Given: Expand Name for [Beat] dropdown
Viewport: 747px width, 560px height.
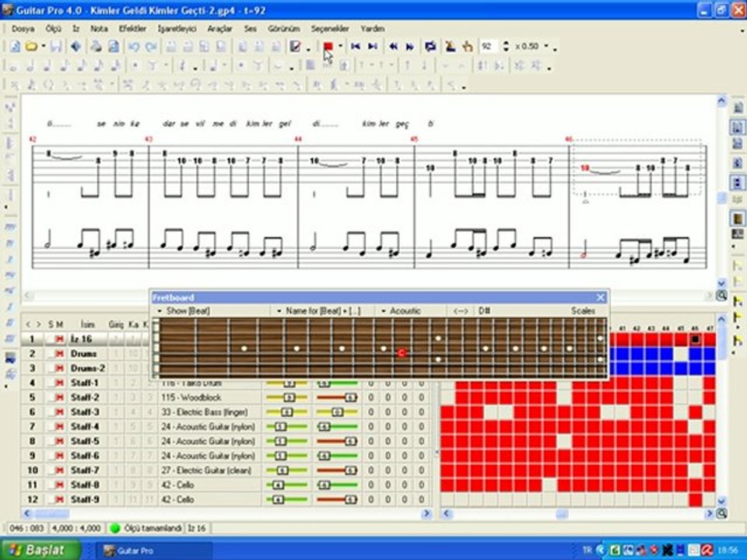Looking at the screenshot, I should (x=279, y=311).
